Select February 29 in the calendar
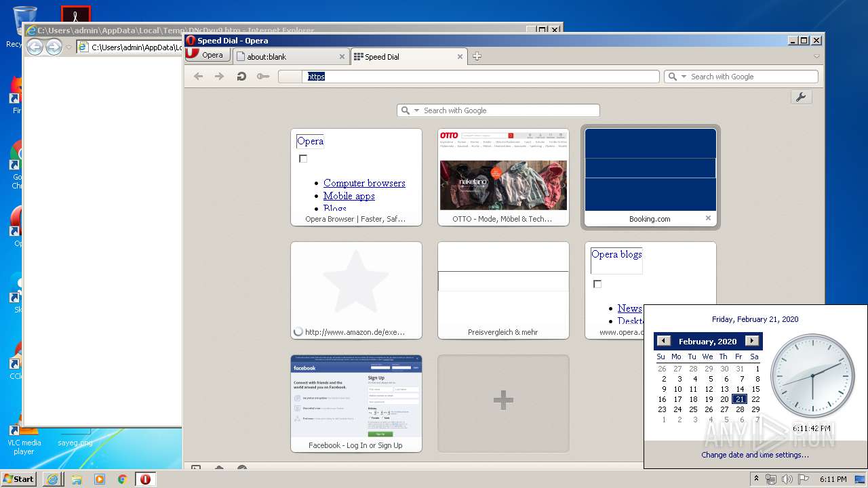This screenshot has width=868, height=488. pos(755,409)
